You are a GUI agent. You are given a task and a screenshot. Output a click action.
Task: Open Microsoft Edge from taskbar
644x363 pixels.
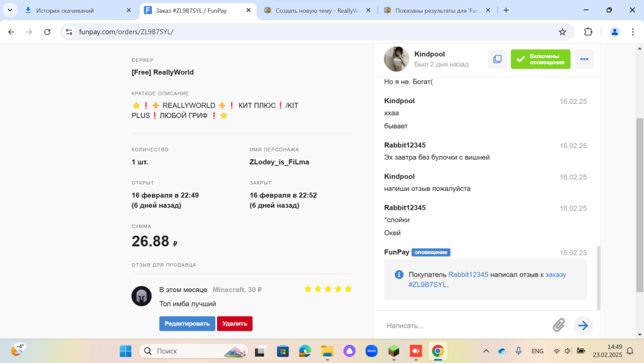tap(305, 351)
